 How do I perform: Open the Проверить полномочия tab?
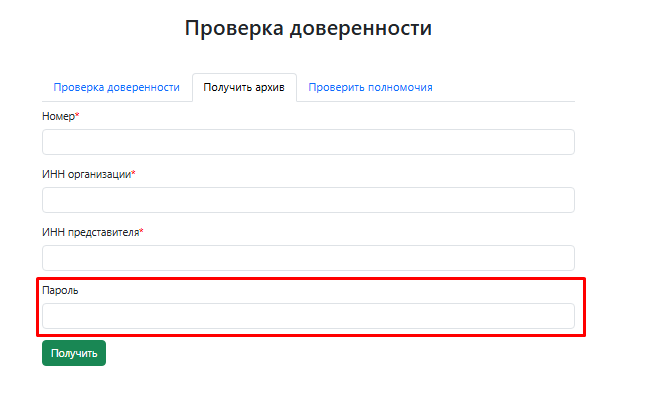coord(370,87)
